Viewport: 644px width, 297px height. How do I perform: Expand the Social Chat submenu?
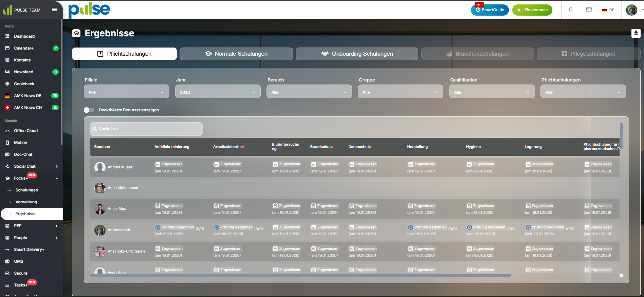click(x=57, y=166)
